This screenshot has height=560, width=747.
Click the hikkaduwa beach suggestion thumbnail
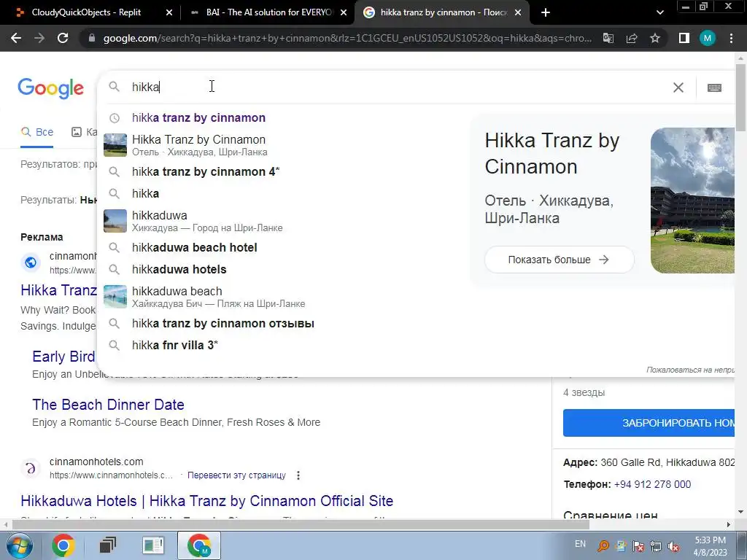[x=115, y=297]
